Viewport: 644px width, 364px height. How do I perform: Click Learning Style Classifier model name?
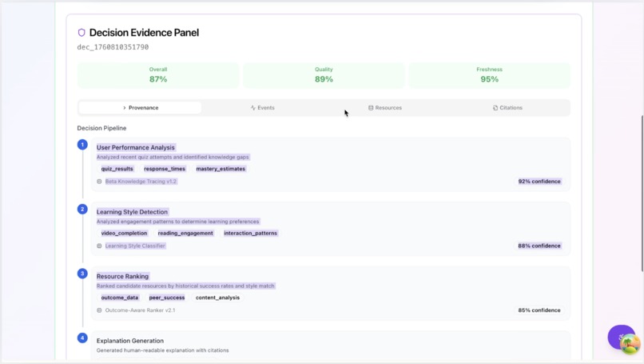pyautogui.click(x=135, y=246)
